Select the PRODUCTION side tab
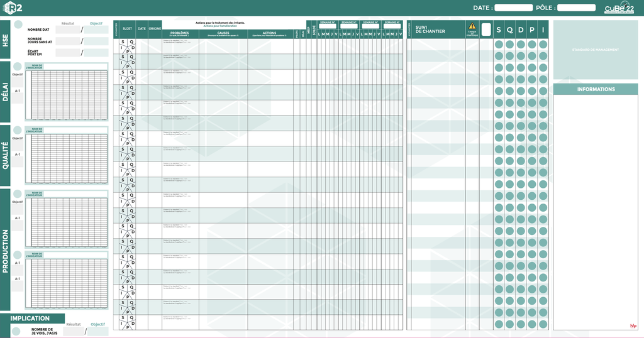Screen dimensions: 644x338 coord(5,249)
